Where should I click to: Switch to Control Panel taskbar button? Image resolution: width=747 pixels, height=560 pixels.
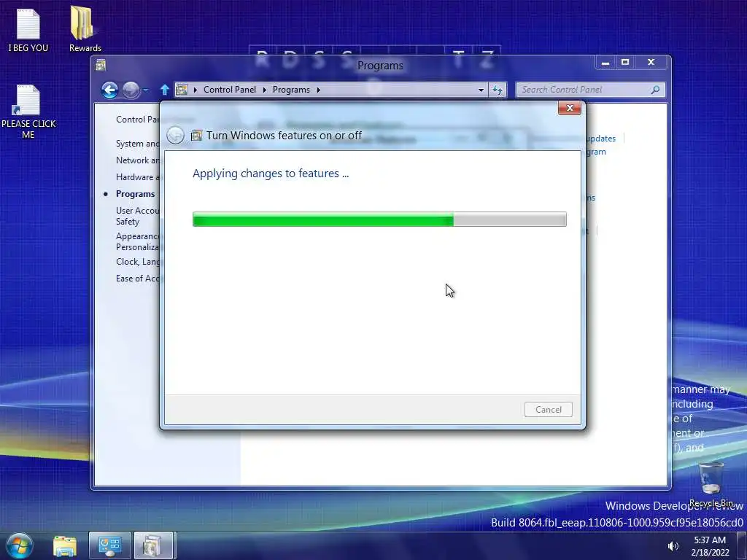click(109, 545)
